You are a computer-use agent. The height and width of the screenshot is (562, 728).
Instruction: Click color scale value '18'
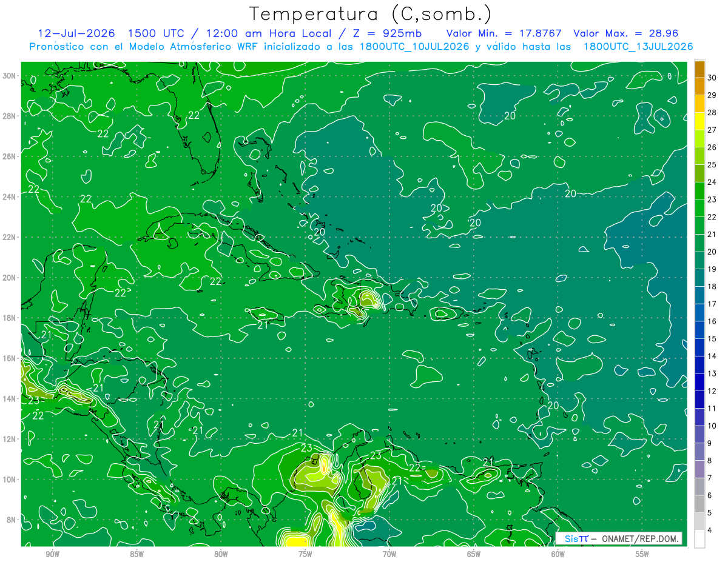click(712, 287)
